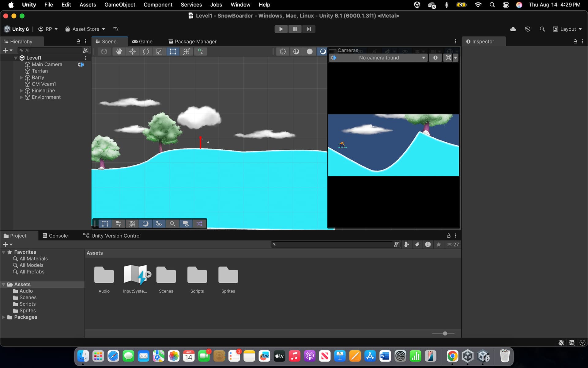Select the Rect tool in top toolbar

(173, 52)
